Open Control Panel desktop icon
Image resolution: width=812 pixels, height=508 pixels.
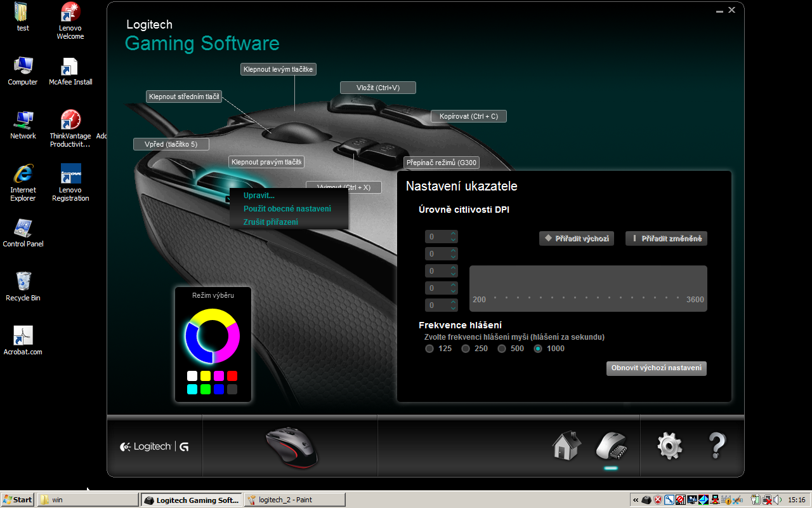pyautogui.click(x=23, y=232)
